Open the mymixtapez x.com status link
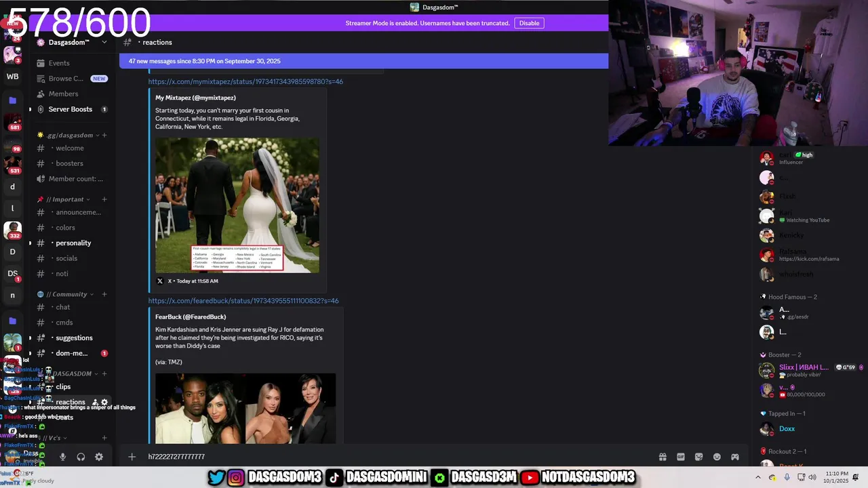The image size is (868, 488). (x=245, y=81)
